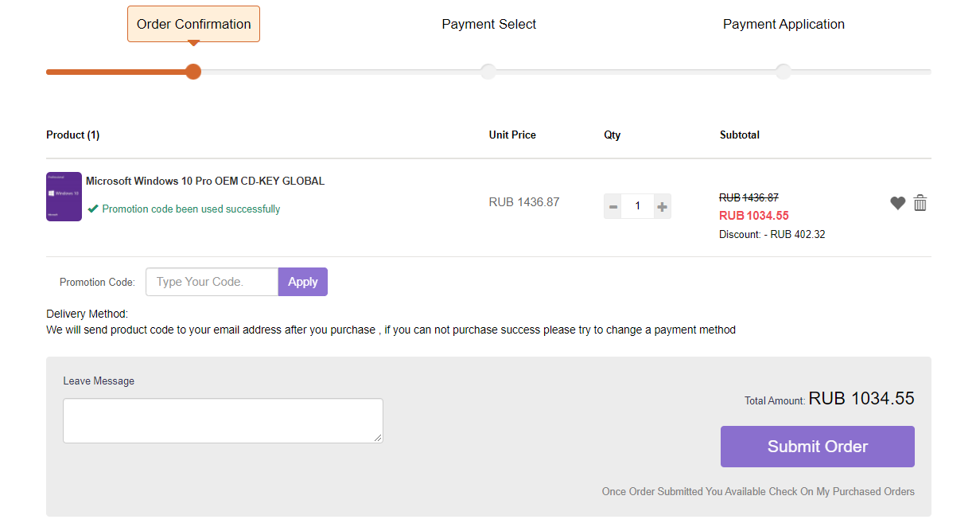The image size is (980, 527).
Task: Click the green promotion success checkmark
Action: pyautogui.click(x=93, y=209)
